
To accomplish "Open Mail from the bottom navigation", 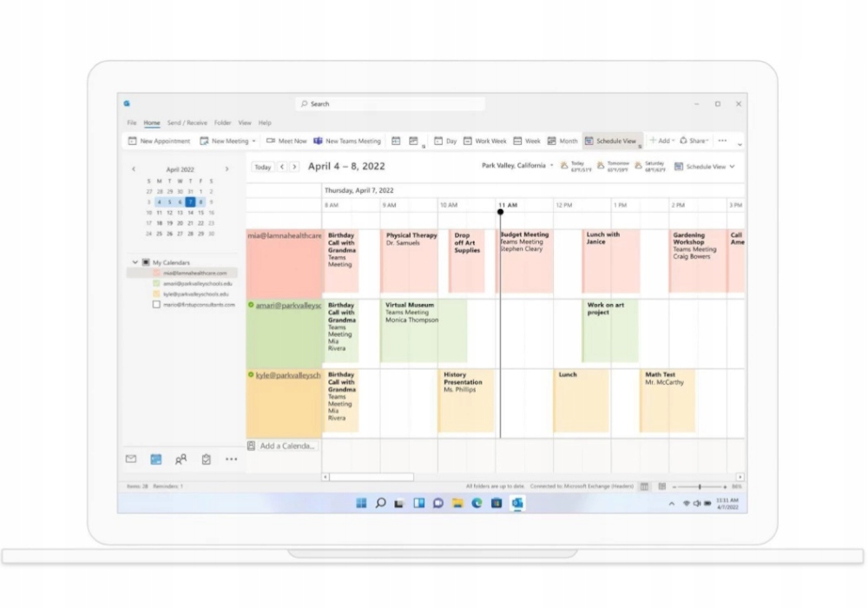I will tap(131, 459).
